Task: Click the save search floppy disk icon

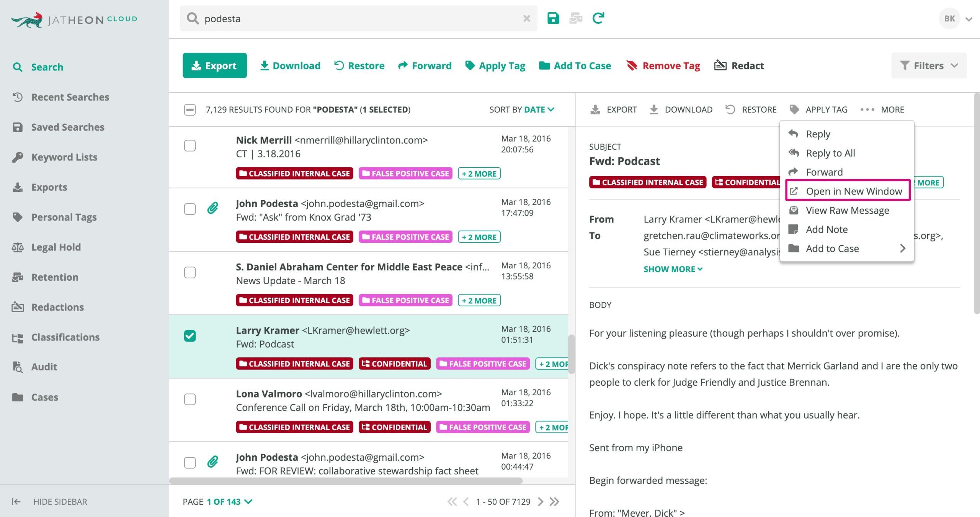Action: coord(553,18)
